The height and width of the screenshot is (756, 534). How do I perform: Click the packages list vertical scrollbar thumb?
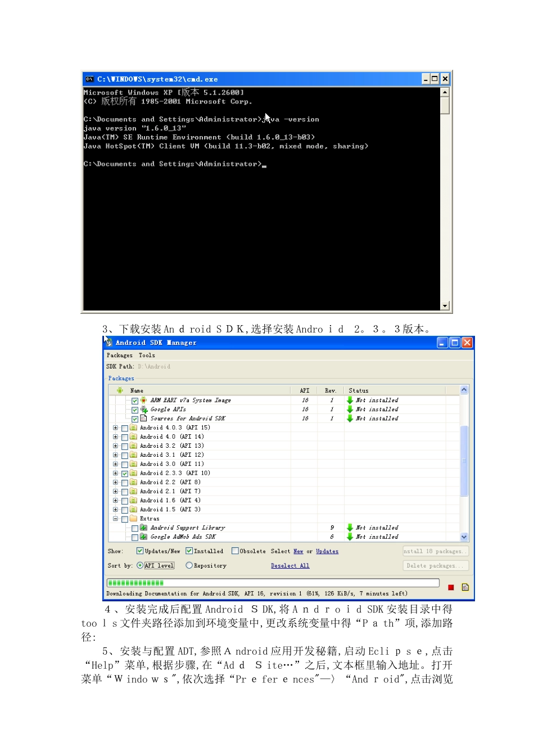click(x=464, y=461)
